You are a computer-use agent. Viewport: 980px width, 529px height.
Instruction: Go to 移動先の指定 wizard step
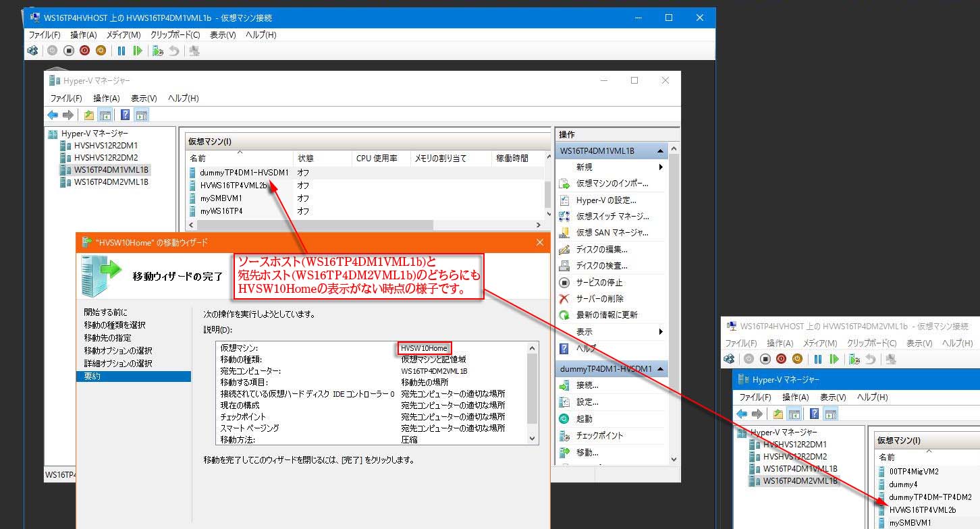[x=108, y=338]
